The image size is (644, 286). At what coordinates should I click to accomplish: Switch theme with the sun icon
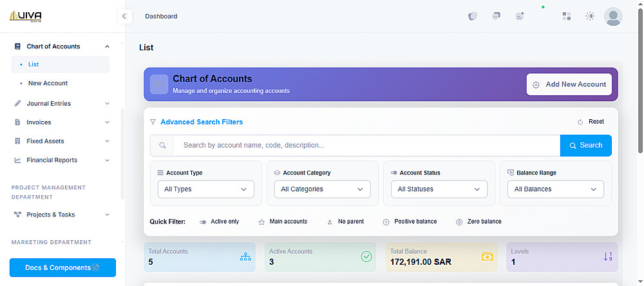click(x=590, y=16)
